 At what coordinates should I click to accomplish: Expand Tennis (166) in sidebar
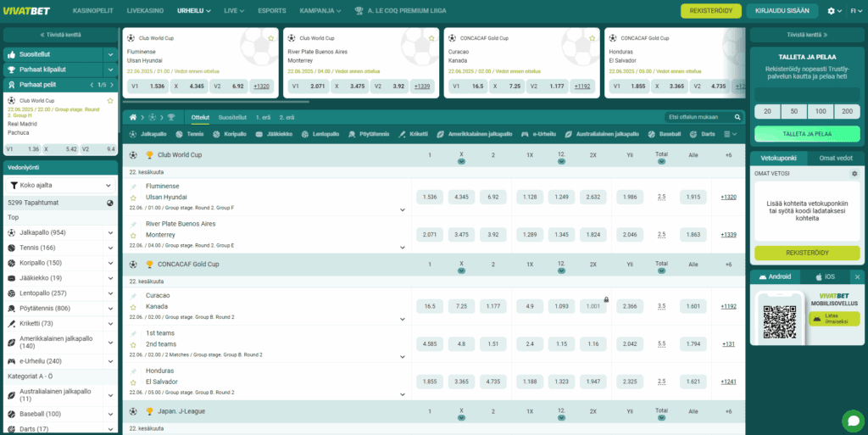[x=110, y=248]
